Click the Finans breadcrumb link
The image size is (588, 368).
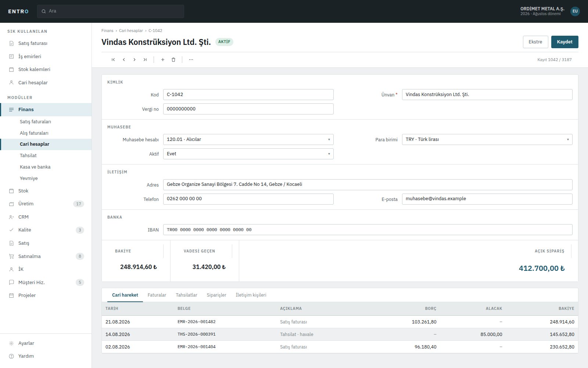107,31
